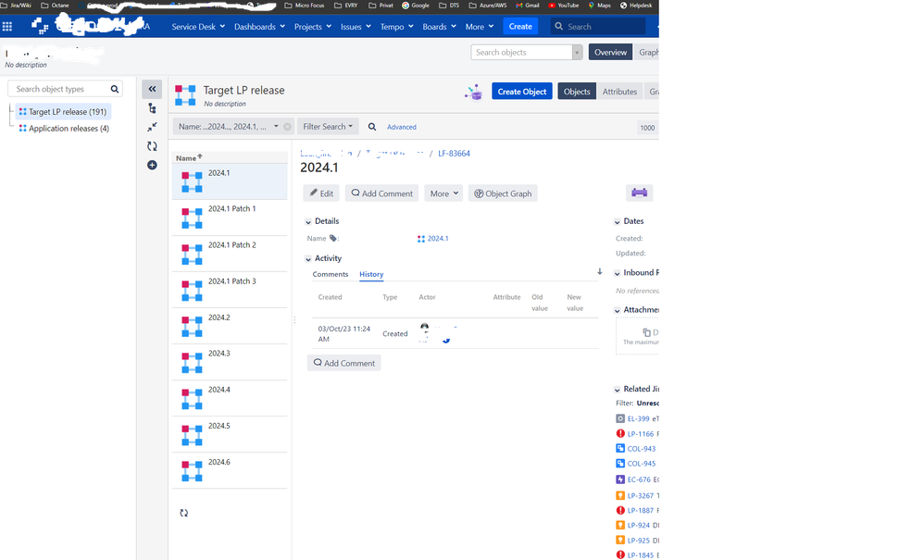
Task: Click the Create Object button
Action: click(521, 92)
